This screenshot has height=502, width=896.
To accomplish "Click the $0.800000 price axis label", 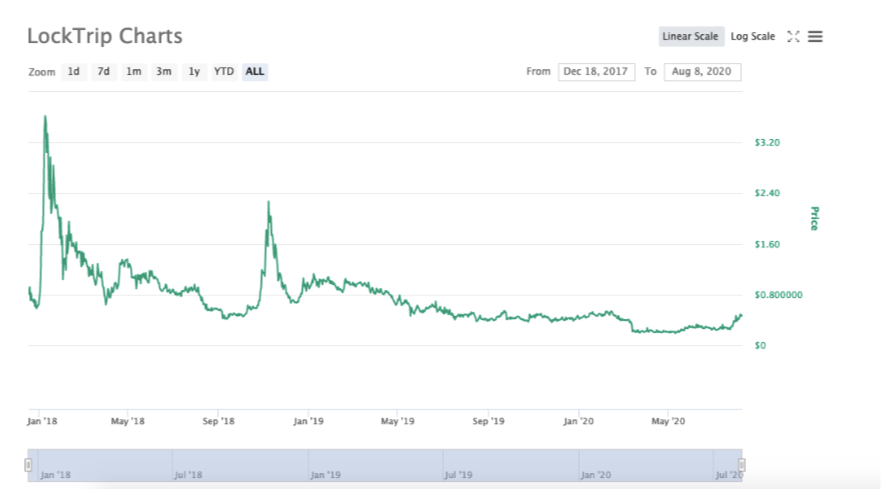I will (778, 294).
